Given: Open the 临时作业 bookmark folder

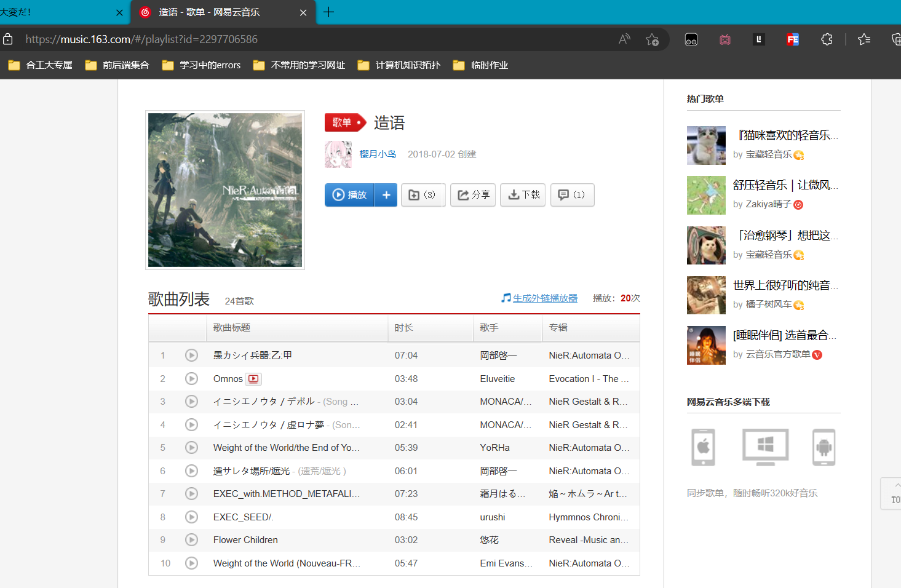Looking at the screenshot, I should click(480, 65).
